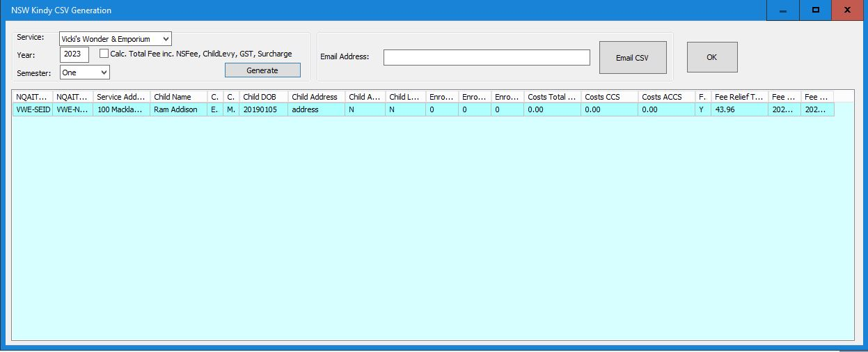Screen dimensions: 868x352
Task: Click the Child DOB column header
Action: (263, 97)
